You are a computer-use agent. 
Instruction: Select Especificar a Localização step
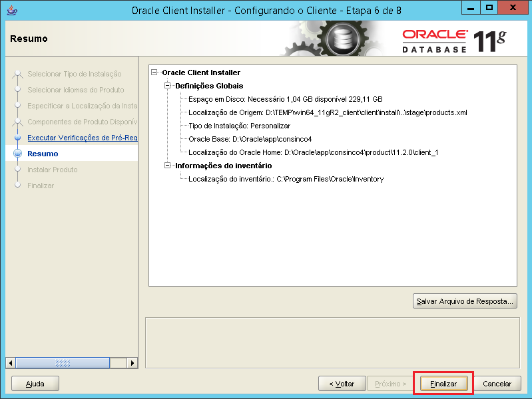tap(83, 106)
